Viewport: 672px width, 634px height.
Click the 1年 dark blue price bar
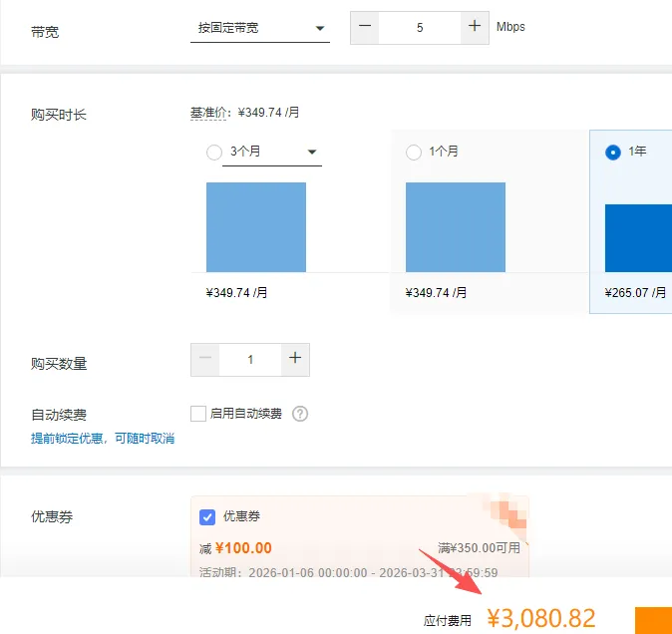pos(638,238)
